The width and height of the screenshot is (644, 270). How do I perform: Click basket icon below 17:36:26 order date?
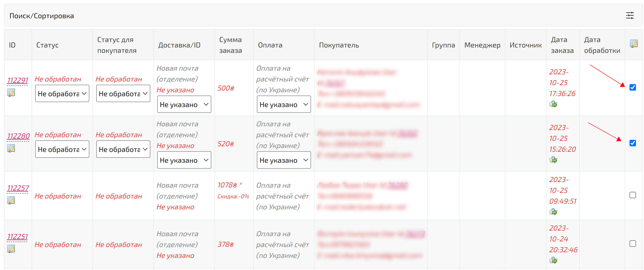coord(553,104)
